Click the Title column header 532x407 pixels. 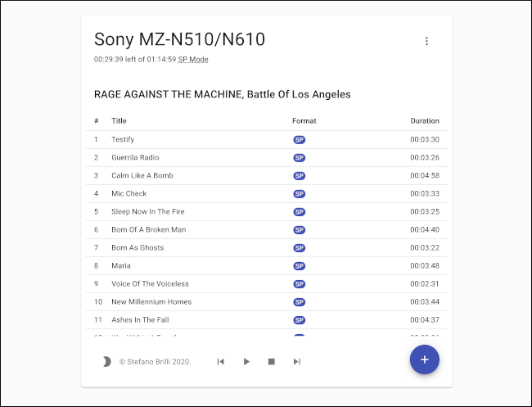[x=119, y=121]
